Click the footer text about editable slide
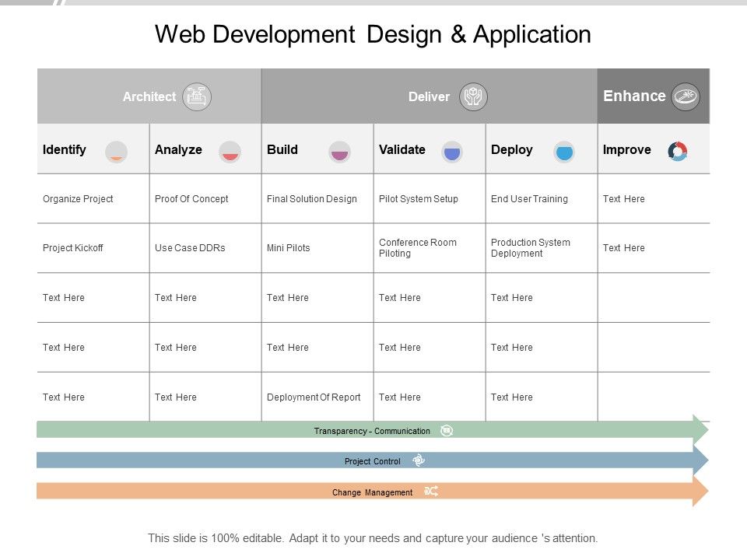 373,538
